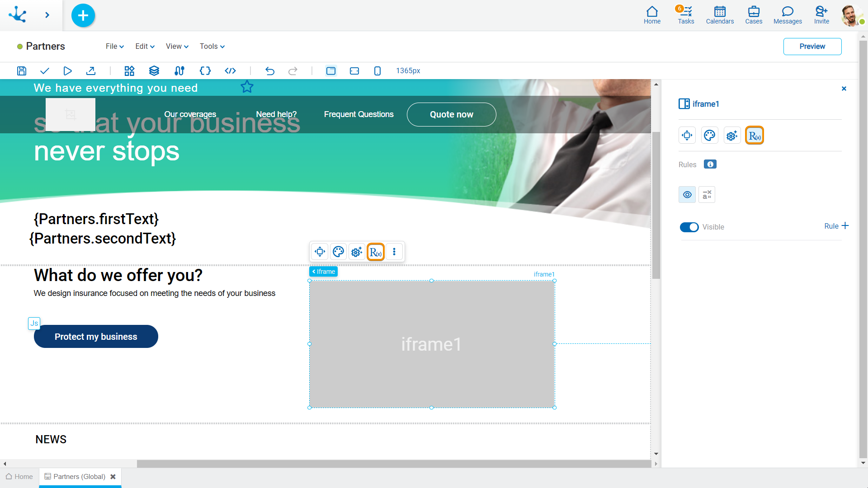
Task: Open the Edit menu
Action: (x=145, y=46)
